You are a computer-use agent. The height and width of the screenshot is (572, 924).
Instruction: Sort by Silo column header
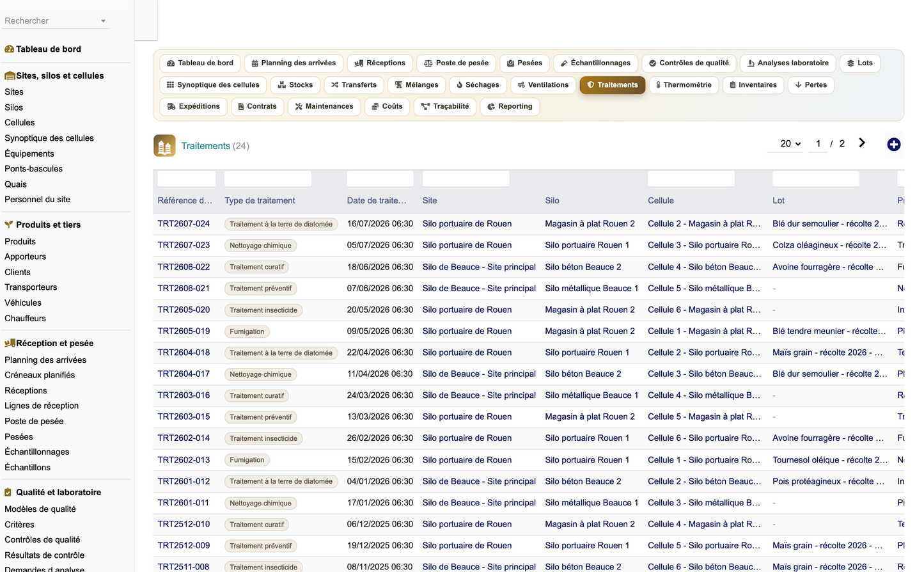coord(552,201)
